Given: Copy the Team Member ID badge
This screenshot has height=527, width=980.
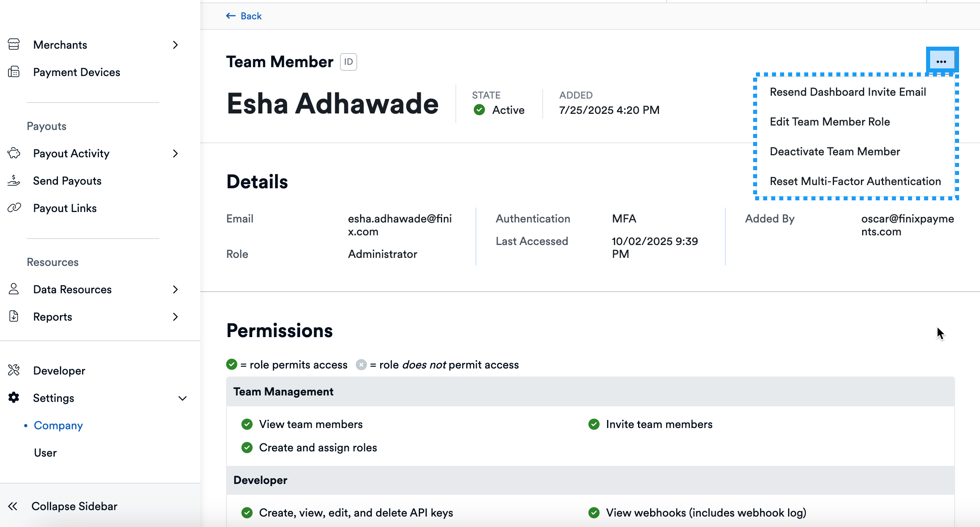Looking at the screenshot, I should pos(348,62).
